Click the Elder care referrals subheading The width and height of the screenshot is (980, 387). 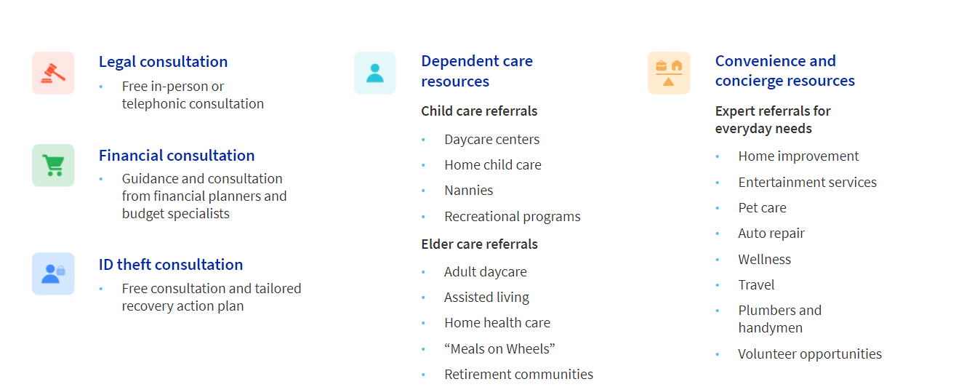point(479,244)
